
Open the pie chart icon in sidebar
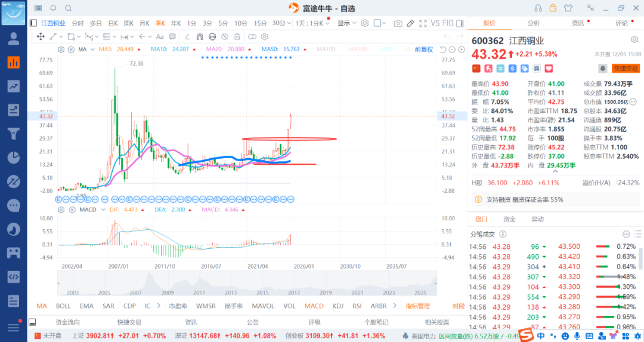14,158
